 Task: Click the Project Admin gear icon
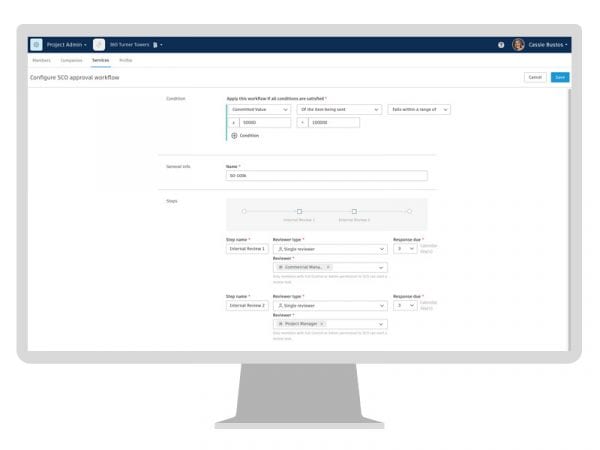coord(36,45)
